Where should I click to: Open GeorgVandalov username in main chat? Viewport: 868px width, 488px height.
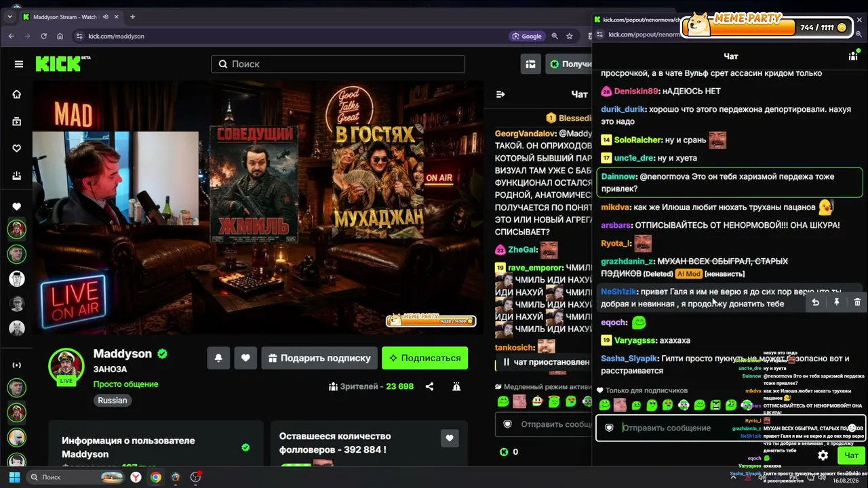point(526,134)
